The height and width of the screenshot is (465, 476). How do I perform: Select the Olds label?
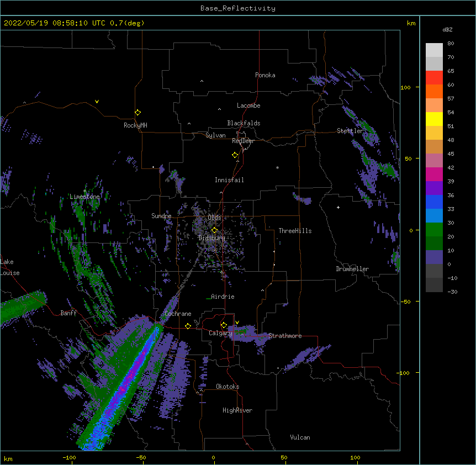[214, 218]
